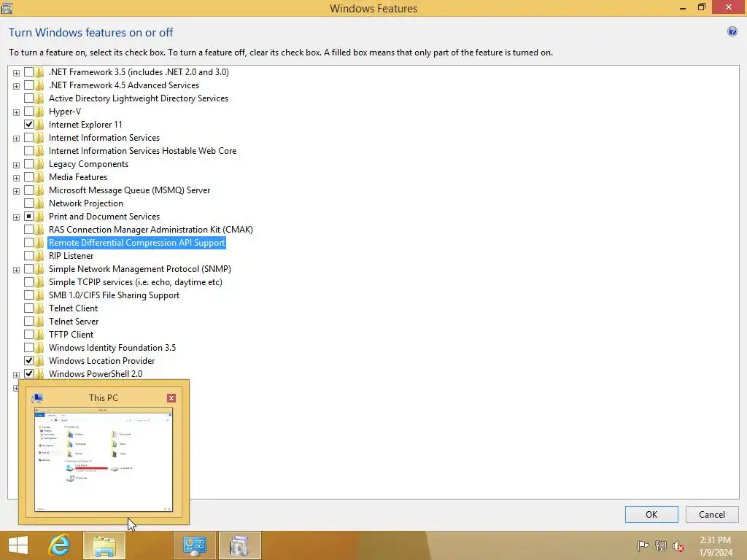
Task: Launch Internet Explorer from the taskbar
Action: point(60,545)
